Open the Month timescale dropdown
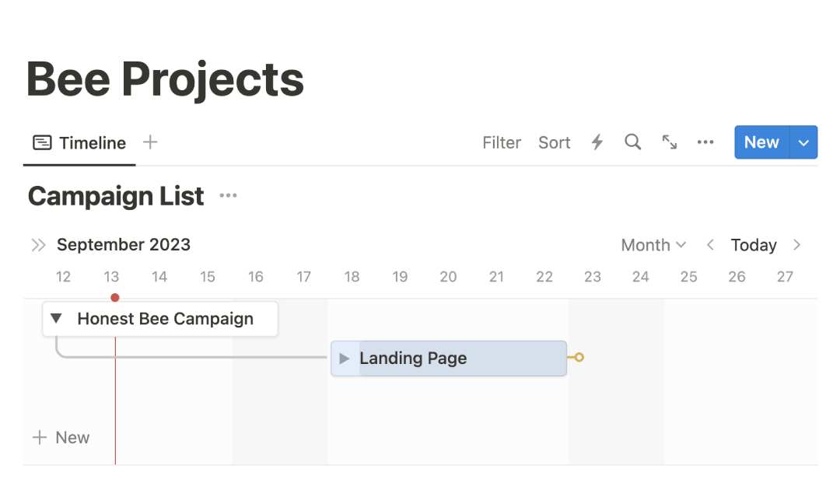 point(653,245)
